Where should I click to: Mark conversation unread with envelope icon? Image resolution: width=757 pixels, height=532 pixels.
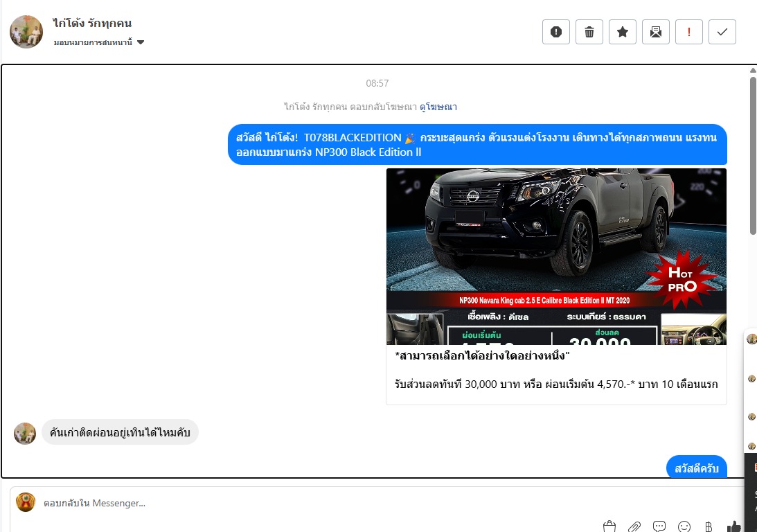pos(656,32)
